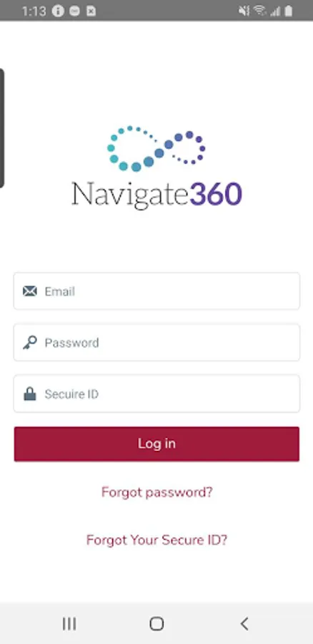Tap the battery icon in the status bar
Image resolution: width=313 pixels, height=644 pixels.
click(x=289, y=11)
